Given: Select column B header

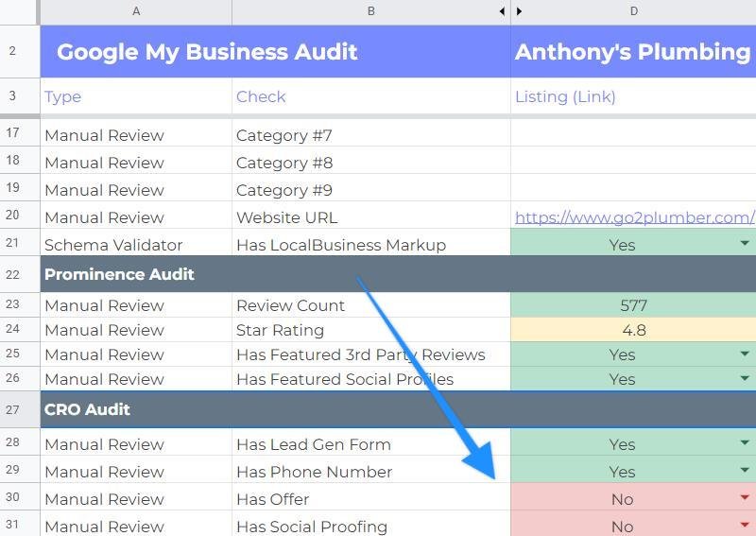Looking at the screenshot, I should click(x=371, y=11).
